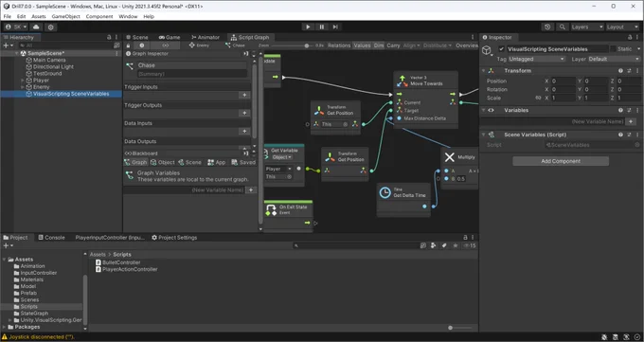Expand the Player object in Hierarchy

(x=22, y=81)
